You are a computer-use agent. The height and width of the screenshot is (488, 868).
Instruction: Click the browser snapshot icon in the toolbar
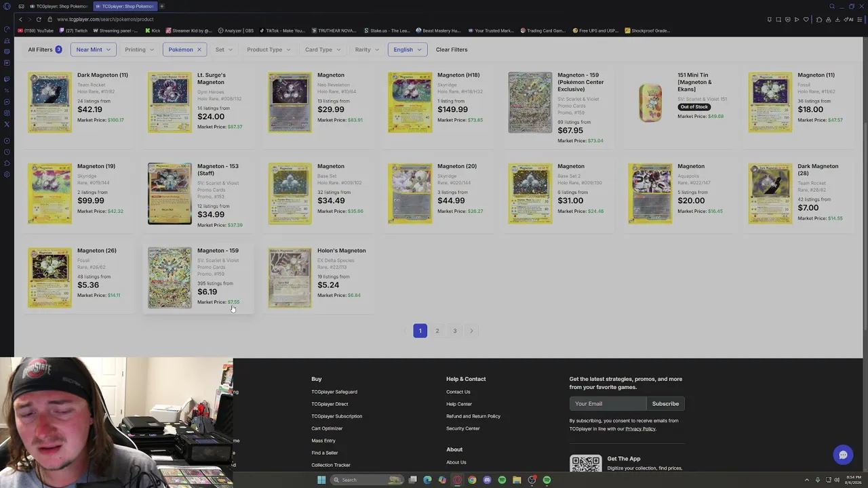pyautogui.click(x=778, y=20)
